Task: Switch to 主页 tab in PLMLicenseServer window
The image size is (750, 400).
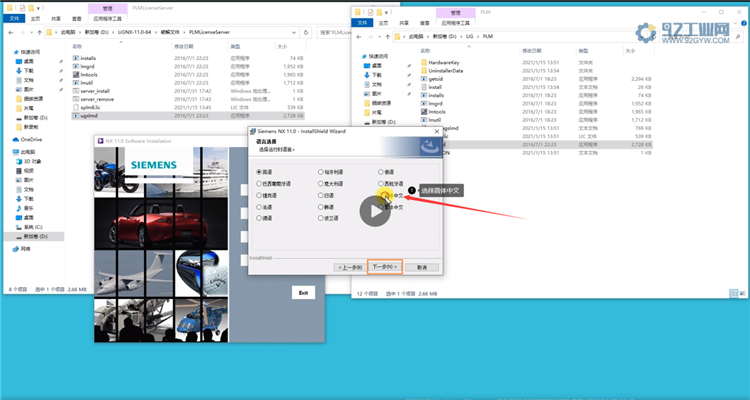Action: [35, 19]
